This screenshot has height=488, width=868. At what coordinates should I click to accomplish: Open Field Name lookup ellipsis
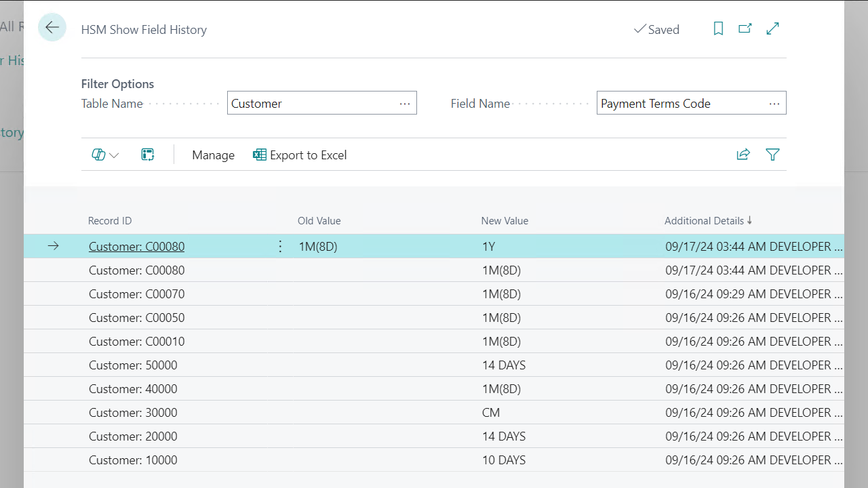coord(774,104)
